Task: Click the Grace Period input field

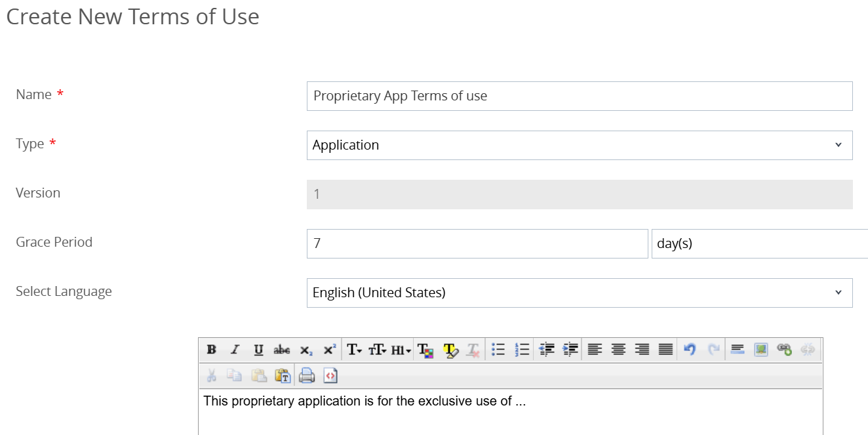Action: tap(477, 243)
